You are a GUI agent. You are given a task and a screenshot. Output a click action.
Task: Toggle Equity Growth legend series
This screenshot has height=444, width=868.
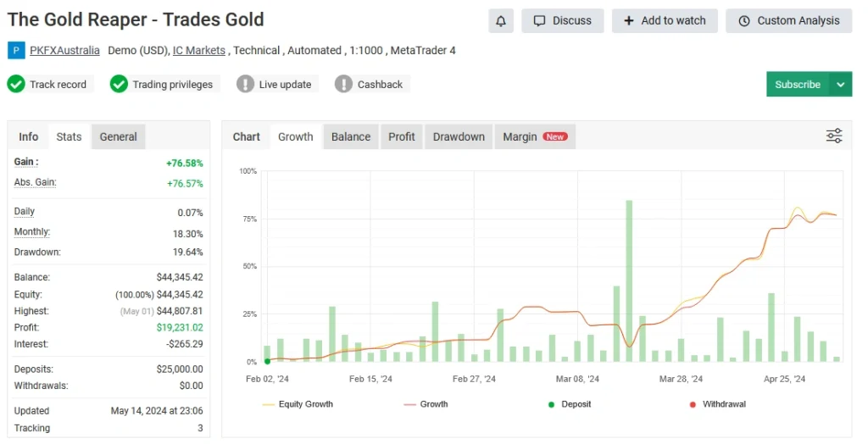pyautogui.click(x=298, y=404)
